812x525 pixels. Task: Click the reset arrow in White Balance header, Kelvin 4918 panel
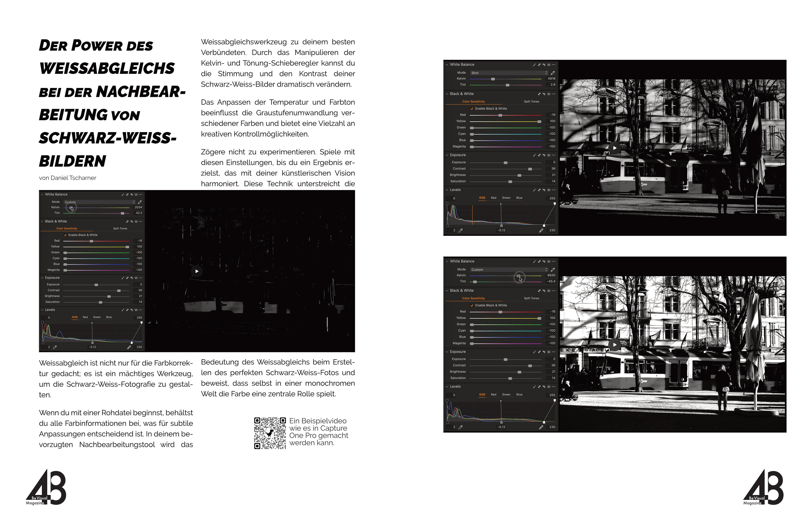coord(544,64)
